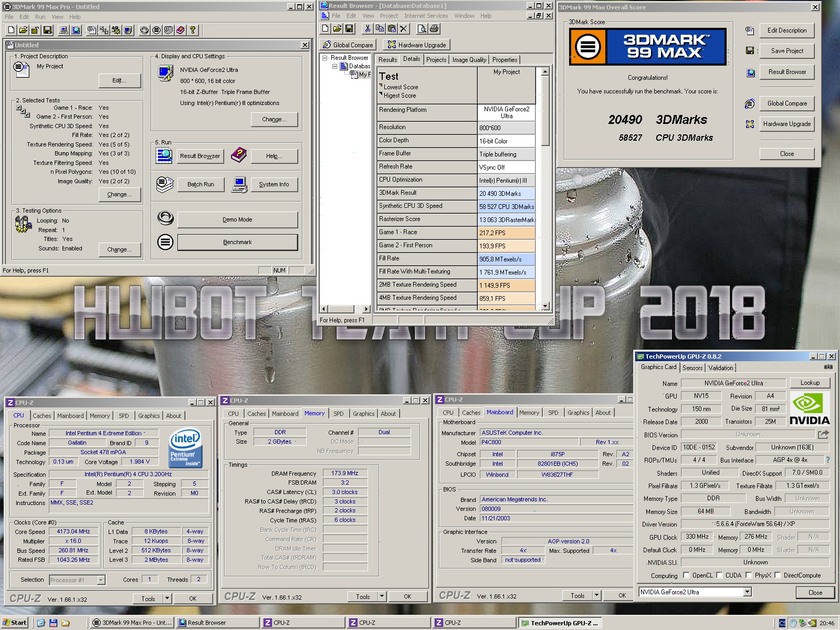Switch to Image Quality tab in Result Browser

[x=469, y=60]
